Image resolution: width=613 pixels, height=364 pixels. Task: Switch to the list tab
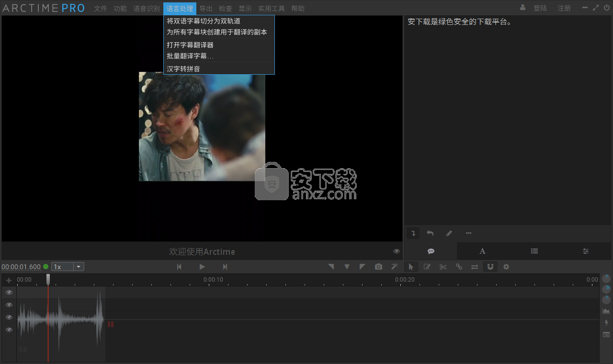pyautogui.click(x=534, y=251)
